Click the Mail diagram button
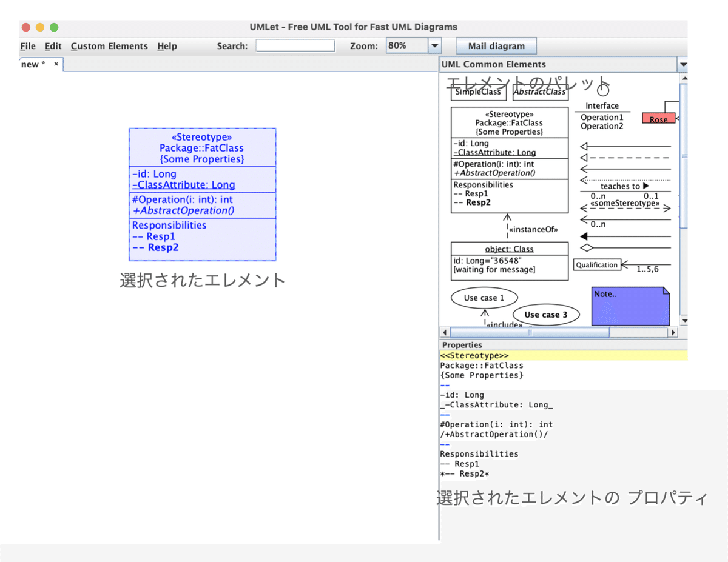This screenshot has height=562, width=728. (x=496, y=46)
